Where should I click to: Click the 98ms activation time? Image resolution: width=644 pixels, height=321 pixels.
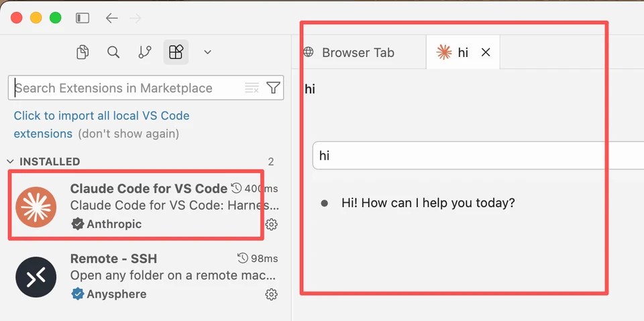click(264, 259)
